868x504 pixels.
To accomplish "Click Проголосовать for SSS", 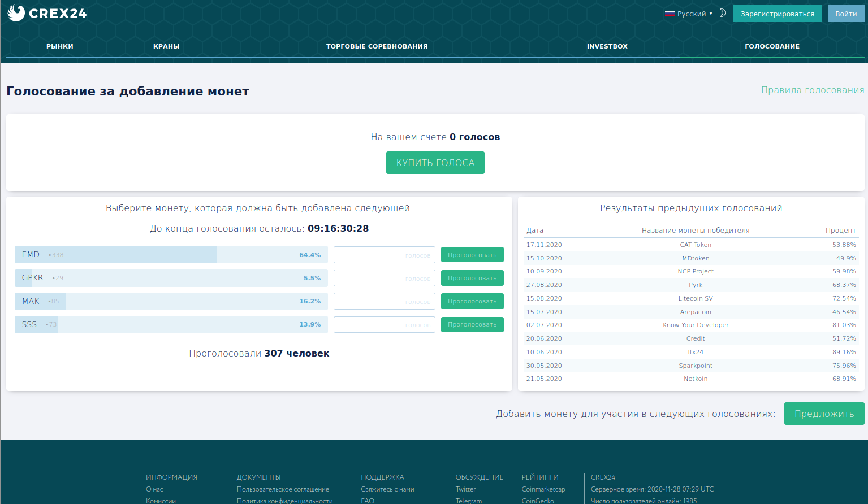I will click(472, 324).
